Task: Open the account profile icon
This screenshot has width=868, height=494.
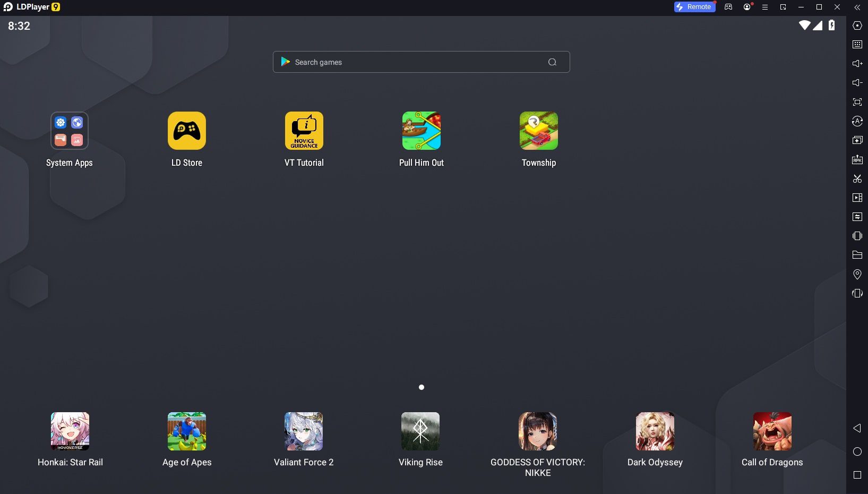Action: 747,7
